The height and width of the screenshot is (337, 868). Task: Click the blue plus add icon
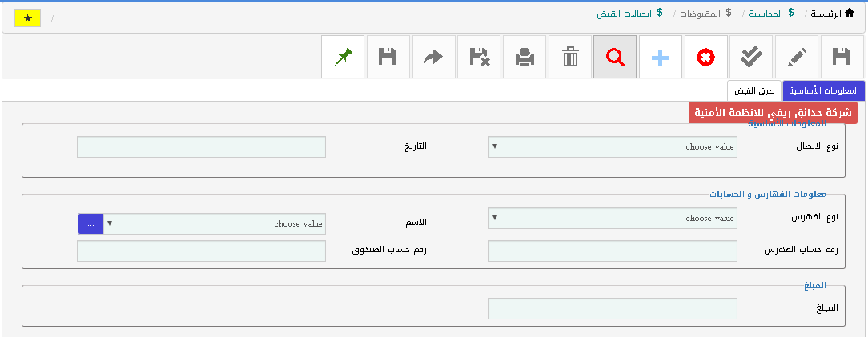click(660, 57)
